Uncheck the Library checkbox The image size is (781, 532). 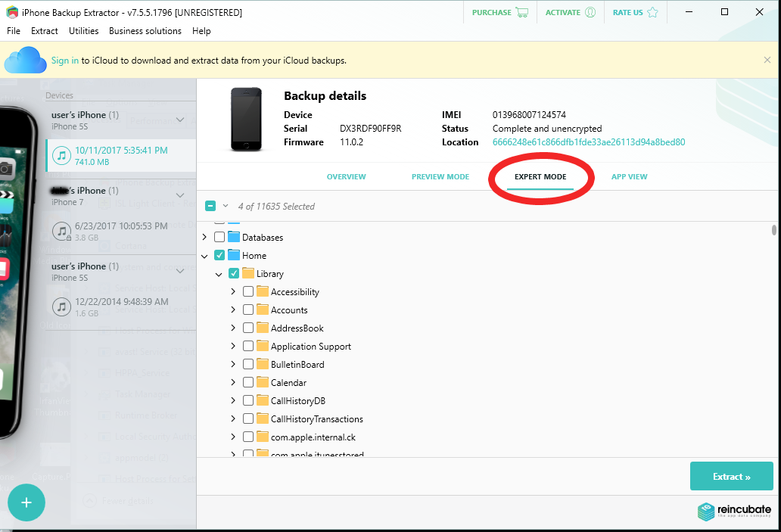point(234,273)
